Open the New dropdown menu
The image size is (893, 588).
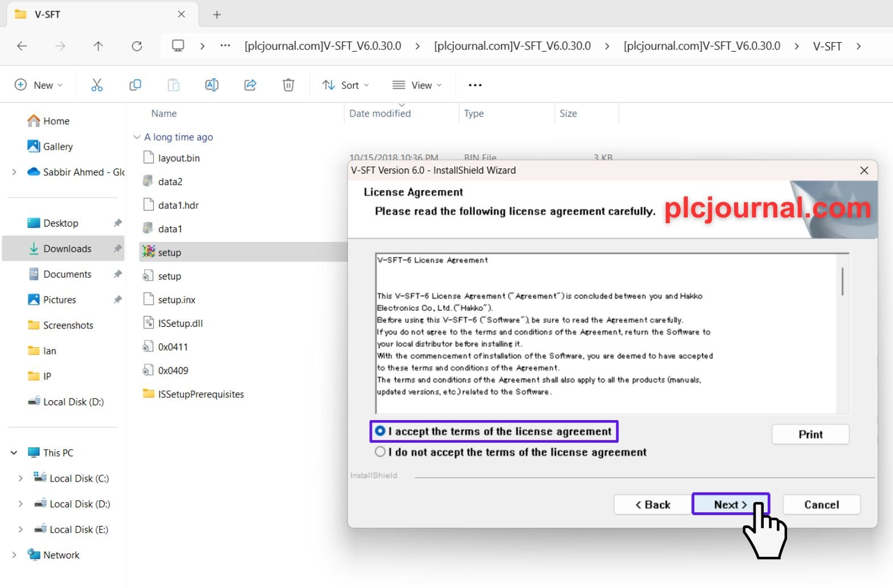click(39, 85)
